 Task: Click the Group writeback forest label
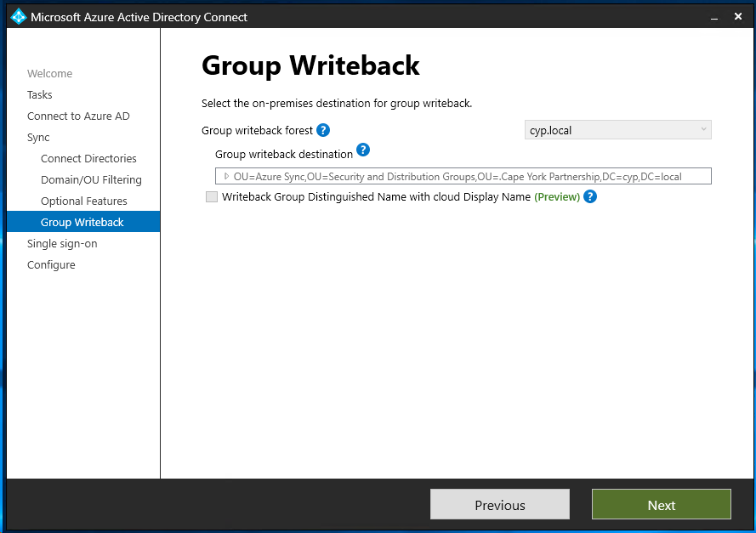[257, 131]
